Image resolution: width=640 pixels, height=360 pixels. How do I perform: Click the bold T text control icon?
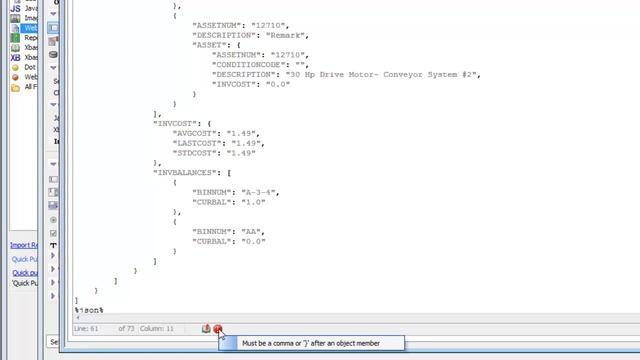(x=53, y=245)
